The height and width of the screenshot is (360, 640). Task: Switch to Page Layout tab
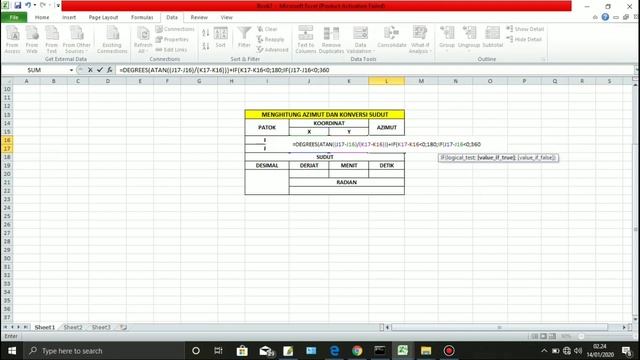(103, 17)
